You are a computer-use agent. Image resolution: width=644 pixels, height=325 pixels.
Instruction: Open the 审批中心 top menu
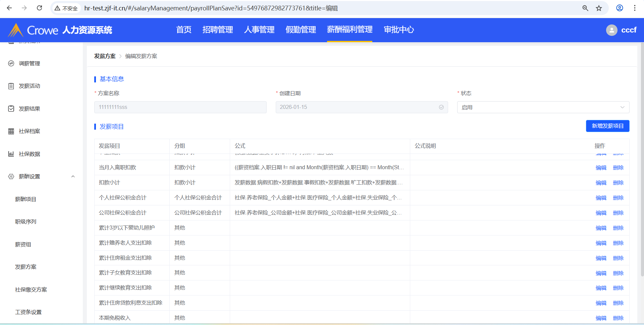(398, 30)
